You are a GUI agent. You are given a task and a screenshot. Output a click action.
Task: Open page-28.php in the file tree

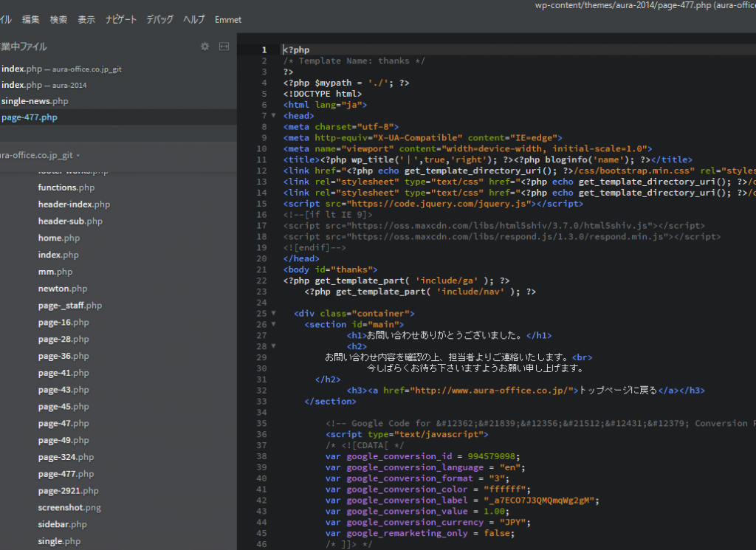63,340
